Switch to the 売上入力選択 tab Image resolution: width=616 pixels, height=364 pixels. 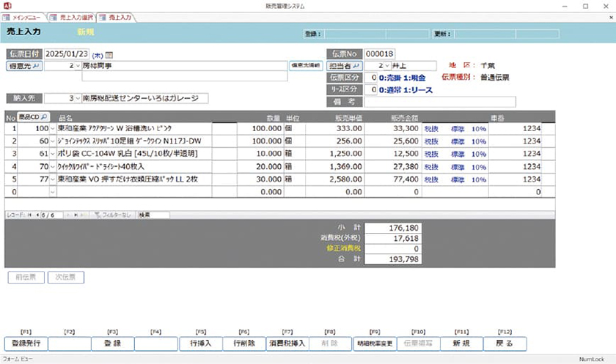pyautogui.click(x=76, y=17)
